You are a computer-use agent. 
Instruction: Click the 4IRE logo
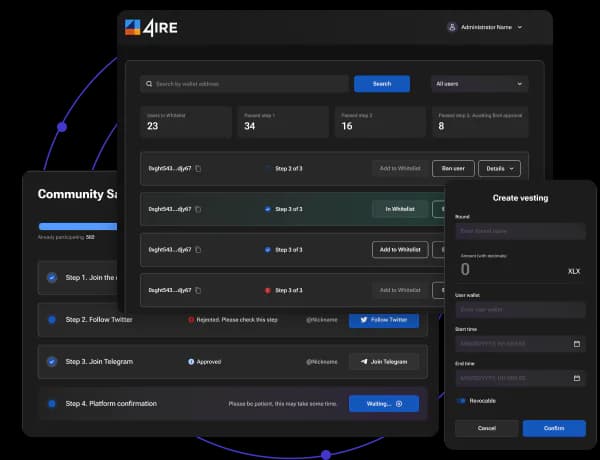pos(151,28)
